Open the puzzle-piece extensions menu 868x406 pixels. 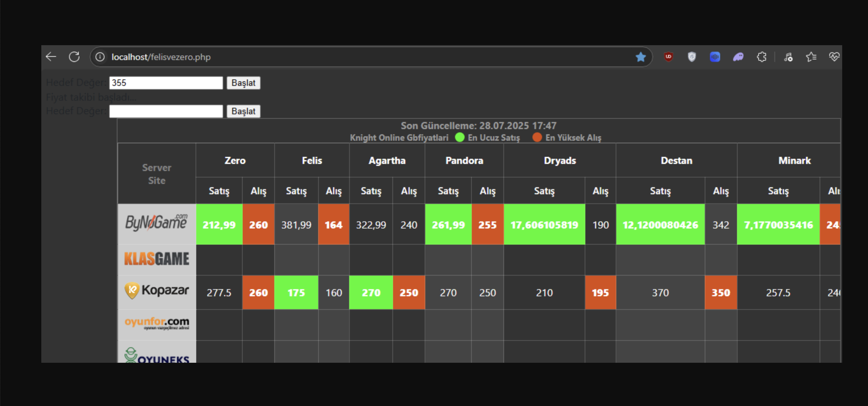(762, 57)
